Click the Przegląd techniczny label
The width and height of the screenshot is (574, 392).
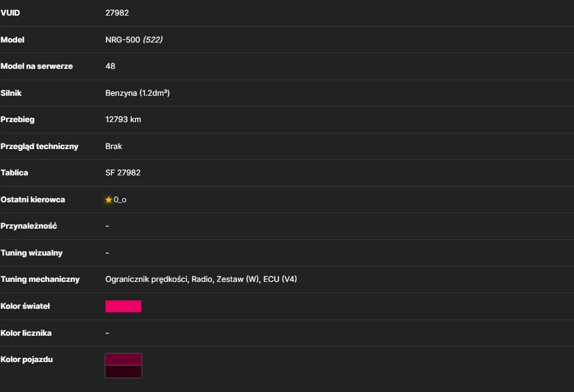click(39, 146)
